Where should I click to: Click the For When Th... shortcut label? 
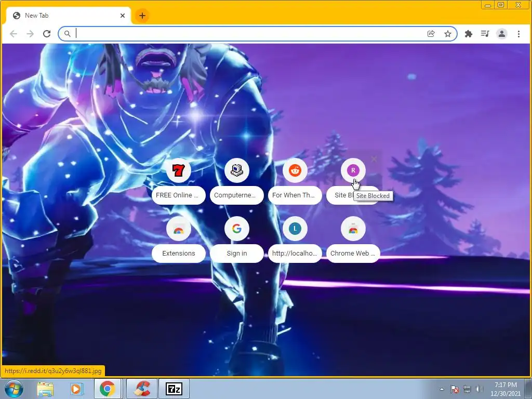coord(295,195)
